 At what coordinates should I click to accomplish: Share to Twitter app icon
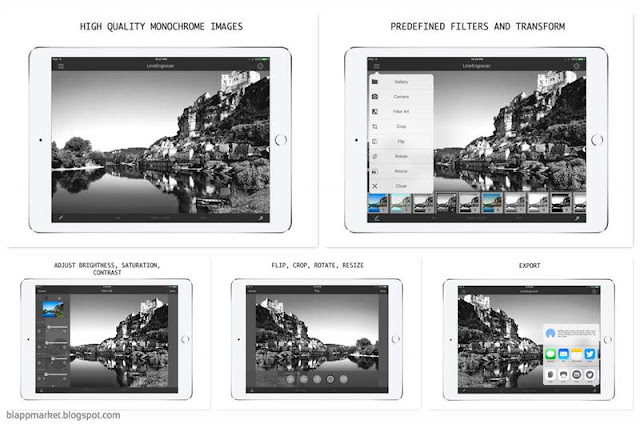pyautogui.click(x=590, y=354)
